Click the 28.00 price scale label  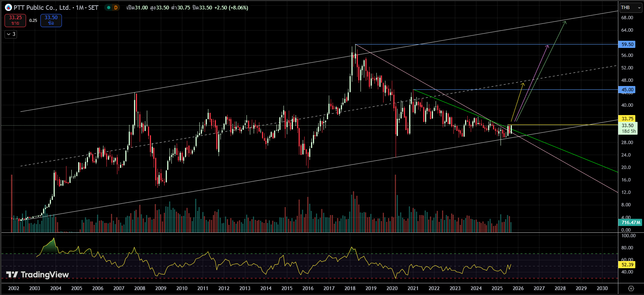coord(627,143)
